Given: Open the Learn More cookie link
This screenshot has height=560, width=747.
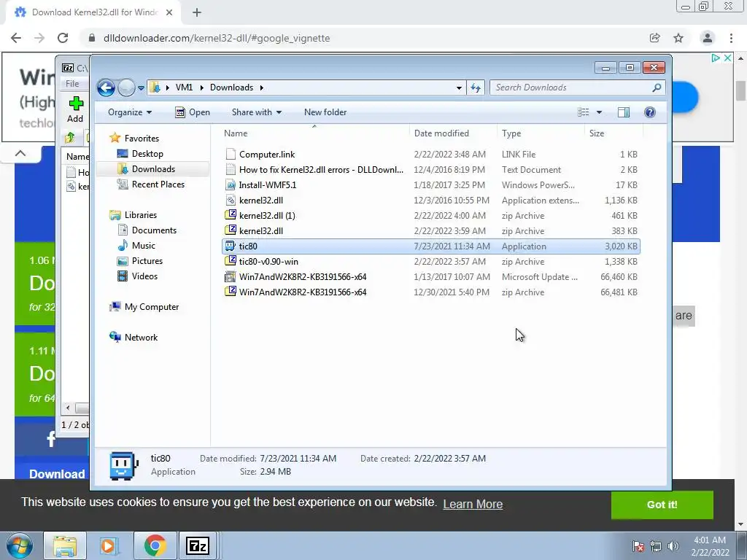Looking at the screenshot, I should (473, 504).
